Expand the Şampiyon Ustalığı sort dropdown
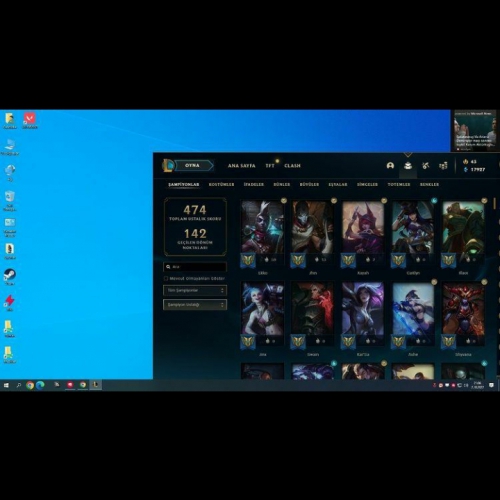This screenshot has width=500, height=500. click(x=195, y=305)
